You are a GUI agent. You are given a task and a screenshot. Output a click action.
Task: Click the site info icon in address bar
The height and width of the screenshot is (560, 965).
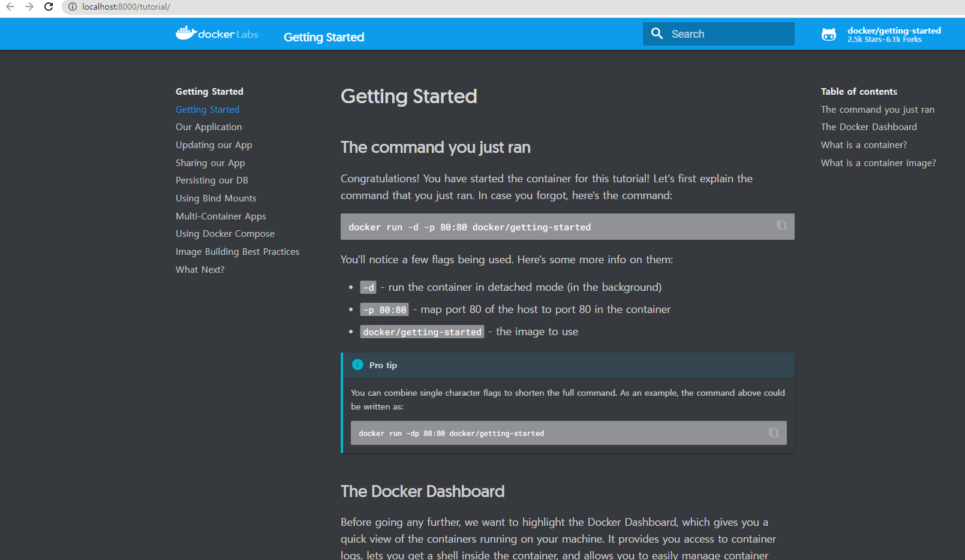72,7
